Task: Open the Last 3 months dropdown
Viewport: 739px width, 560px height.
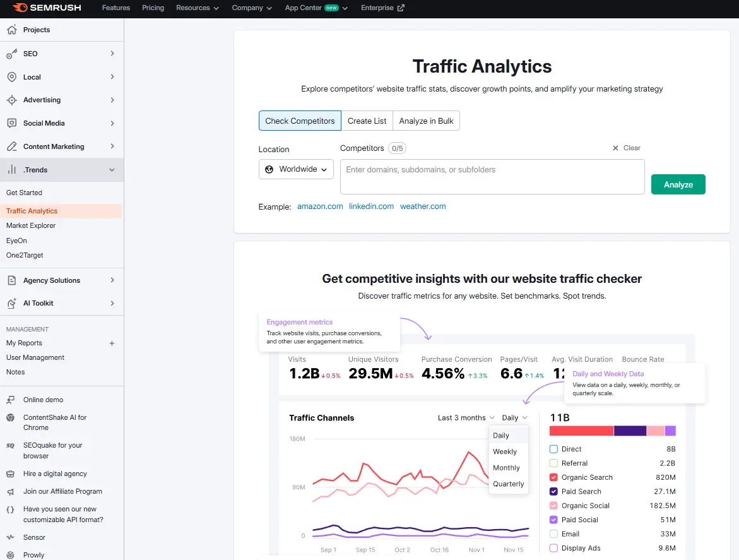Action: tap(466, 418)
